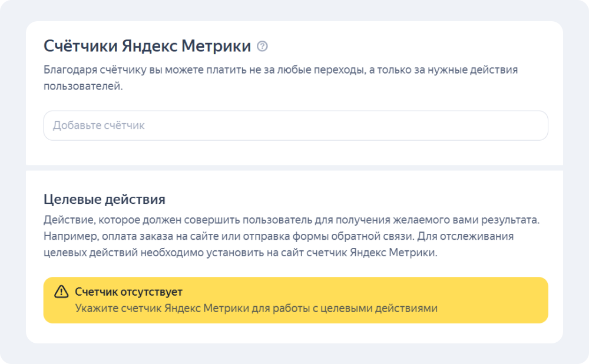The height and width of the screenshot is (364, 589).
Task: Select the warning triangle icon in yellow banner
Action: click(61, 292)
